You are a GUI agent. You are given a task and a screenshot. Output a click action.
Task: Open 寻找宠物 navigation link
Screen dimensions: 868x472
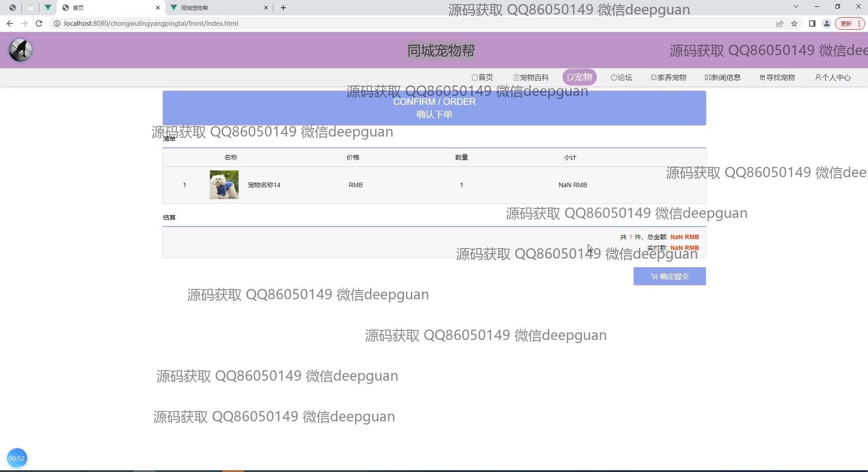[x=777, y=77]
